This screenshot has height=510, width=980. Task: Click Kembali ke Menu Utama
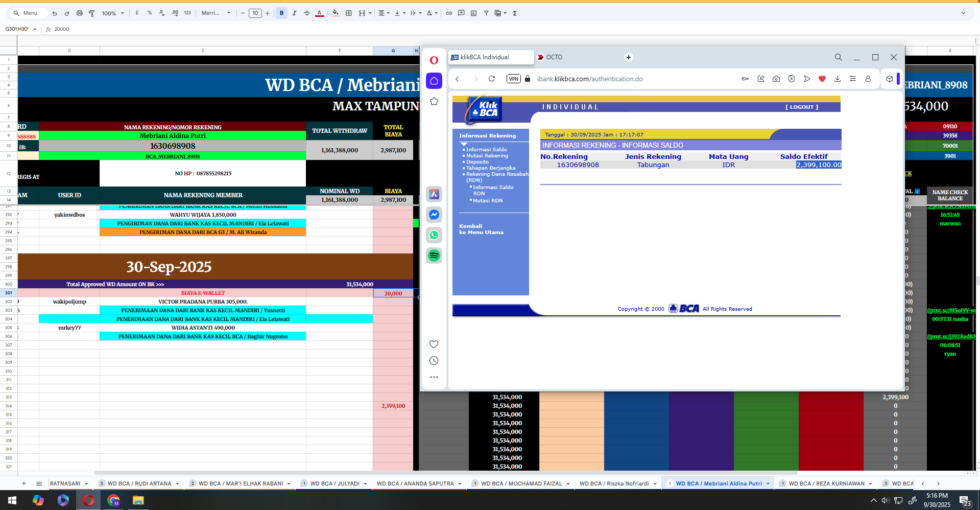(x=481, y=229)
